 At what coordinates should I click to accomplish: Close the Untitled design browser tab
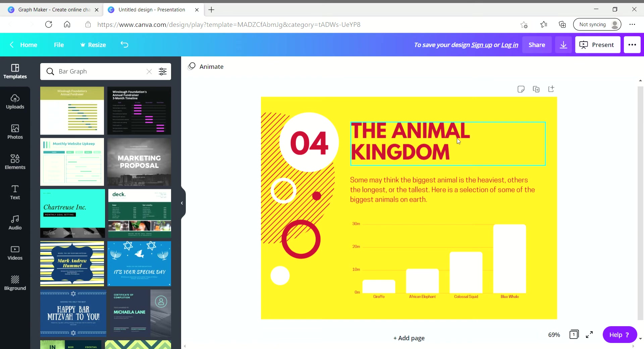point(197,10)
